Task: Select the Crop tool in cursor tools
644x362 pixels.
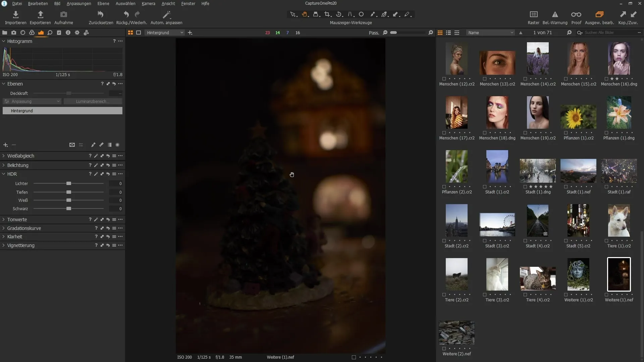Action: point(327,14)
